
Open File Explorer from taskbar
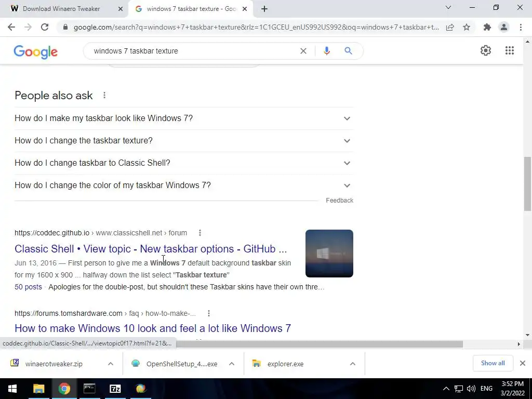coord(38,389)
